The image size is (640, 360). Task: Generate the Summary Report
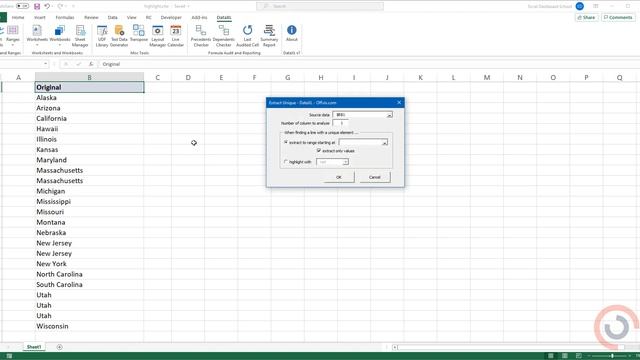point(269,36)
